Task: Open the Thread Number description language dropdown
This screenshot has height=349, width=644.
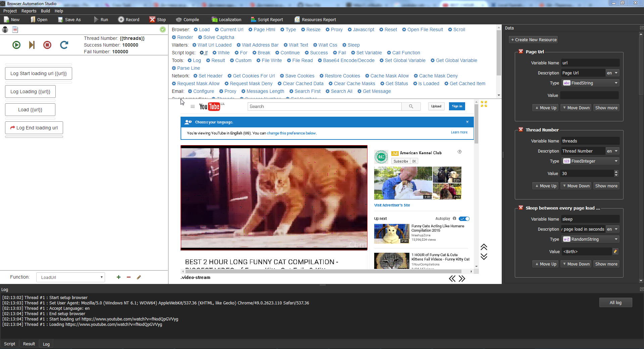Action: 612,151
